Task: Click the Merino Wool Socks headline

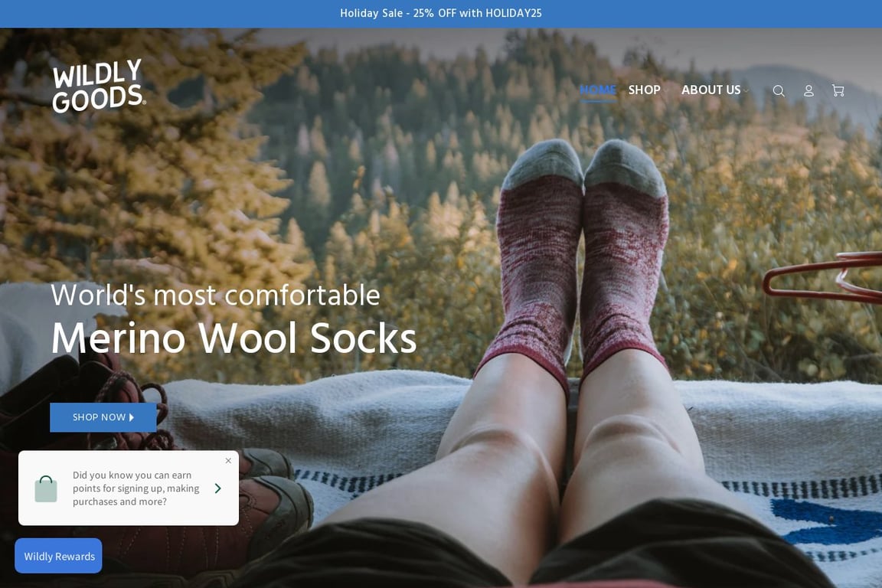Action: (x=234, y=338)
